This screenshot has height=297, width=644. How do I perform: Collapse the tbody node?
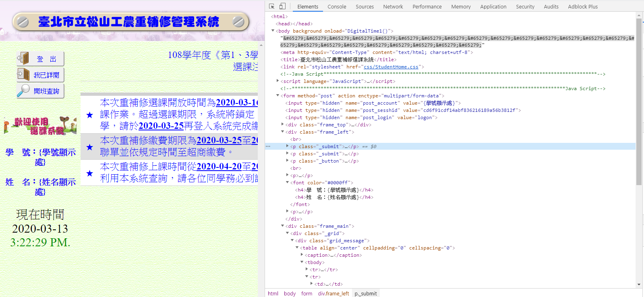[x=302, y=262]
